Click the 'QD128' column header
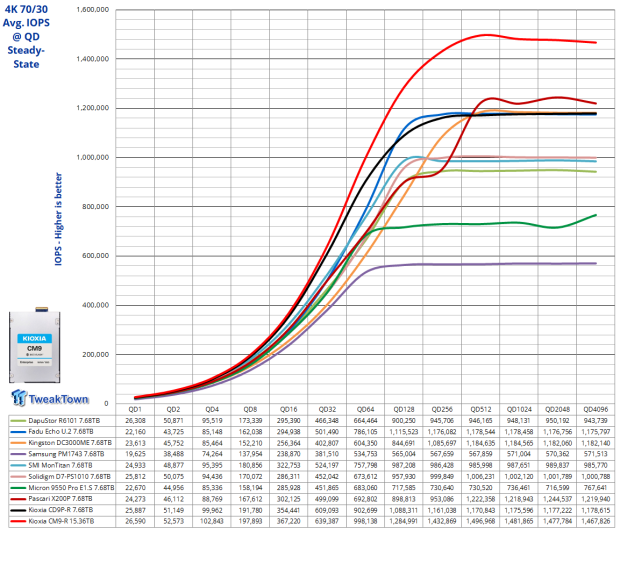620x568 pixels. [x=404, y=409]
